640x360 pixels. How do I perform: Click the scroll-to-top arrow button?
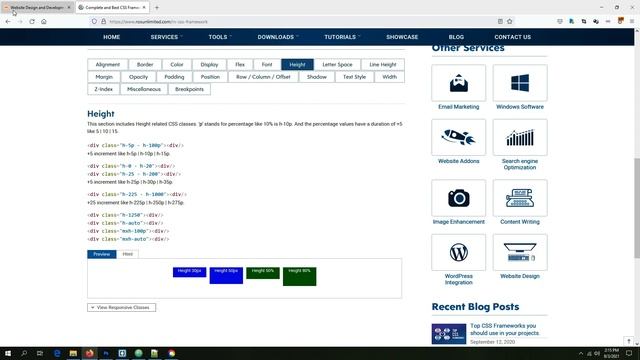click(x=629, y=341)
